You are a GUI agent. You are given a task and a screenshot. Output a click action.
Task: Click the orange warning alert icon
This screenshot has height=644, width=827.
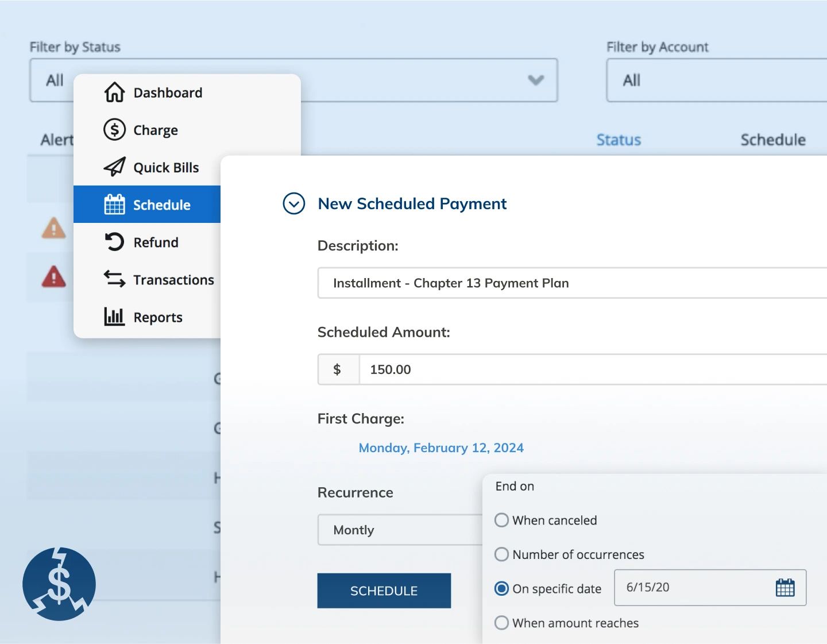(x=53, y=228)
